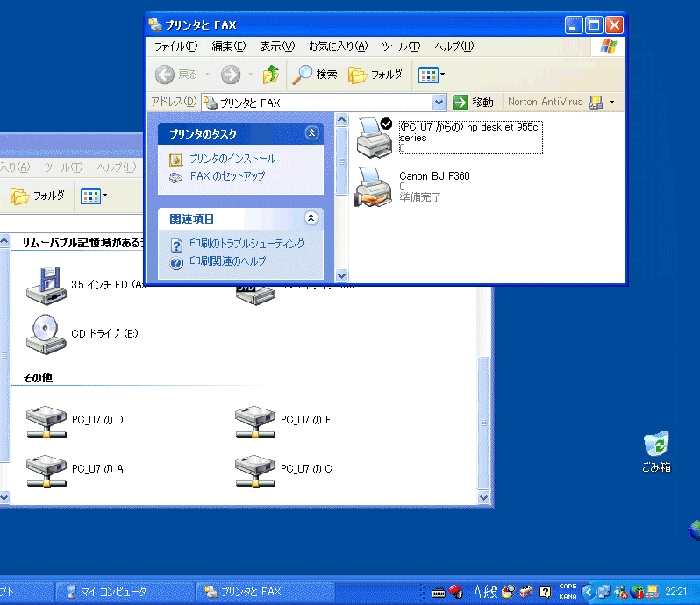The height and width of the screenshot is (605, 700).
Task: Click the printer install icon in task pane
Action: tap(176, 160)
